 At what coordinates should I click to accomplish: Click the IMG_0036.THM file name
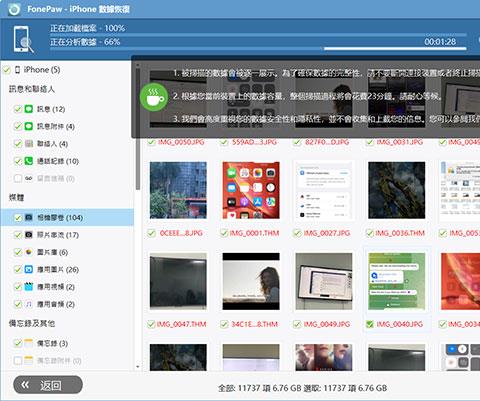[x=400, y=233]
